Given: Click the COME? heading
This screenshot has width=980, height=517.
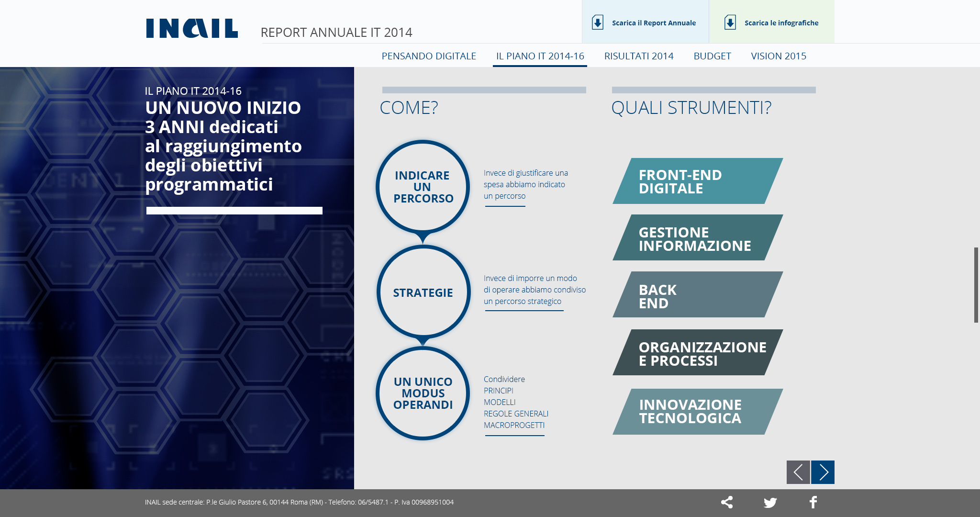Looking at the screenshot, I should 409,108.
